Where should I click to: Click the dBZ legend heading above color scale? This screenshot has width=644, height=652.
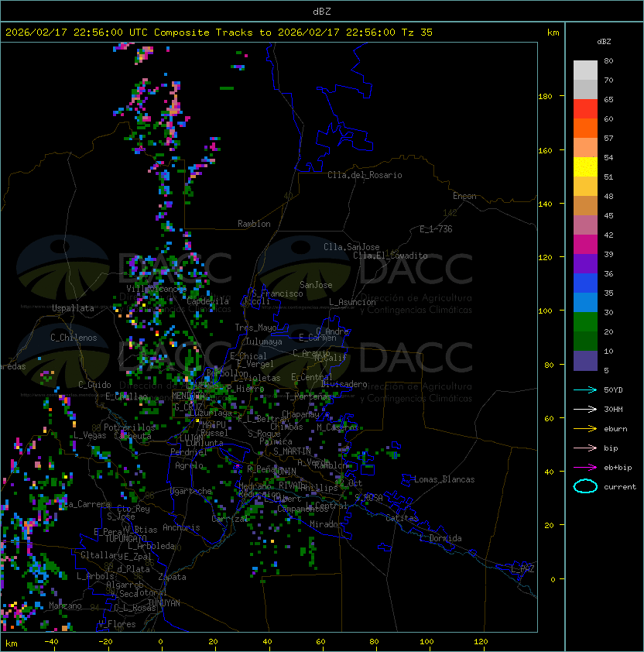[604, 42]
